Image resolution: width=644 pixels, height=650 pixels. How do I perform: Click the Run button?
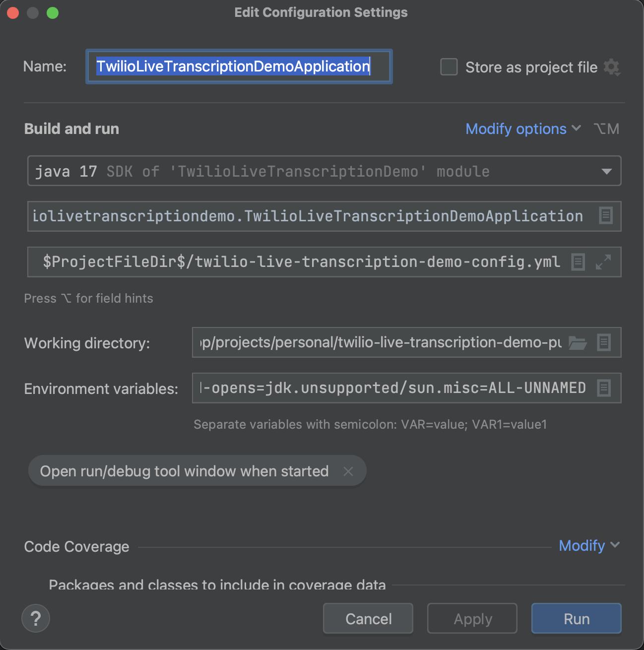(577, 619)
